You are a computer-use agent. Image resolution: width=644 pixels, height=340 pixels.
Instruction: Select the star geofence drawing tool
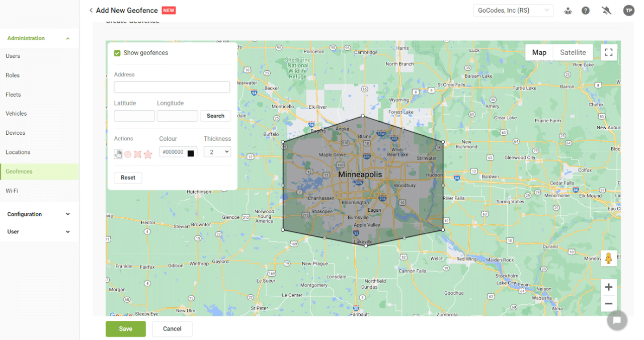click(x=148, y=154)
